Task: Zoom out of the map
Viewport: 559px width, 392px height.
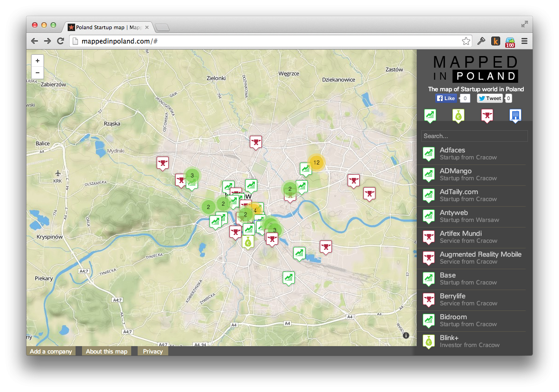Action: [38, 72]
